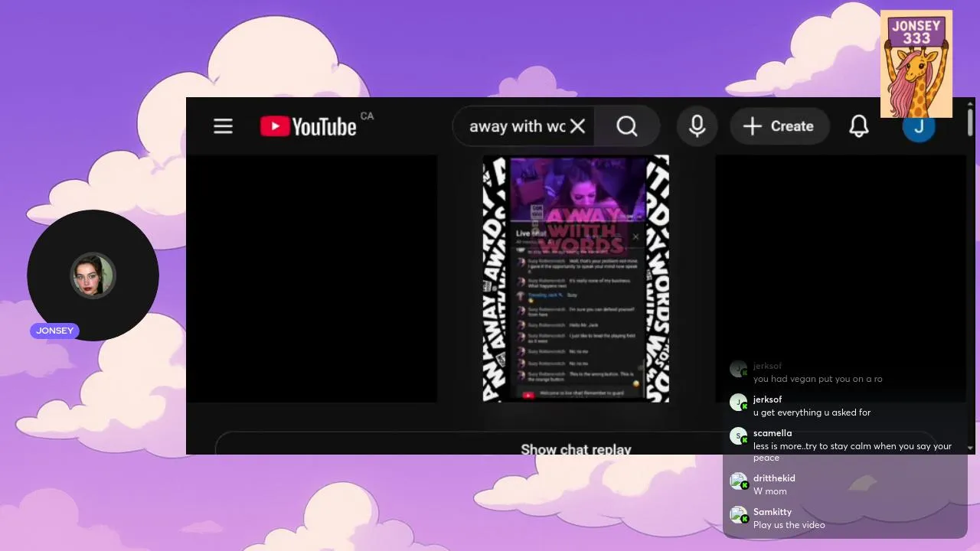Click message 'u get everything u asked for'

click(812, 412)
